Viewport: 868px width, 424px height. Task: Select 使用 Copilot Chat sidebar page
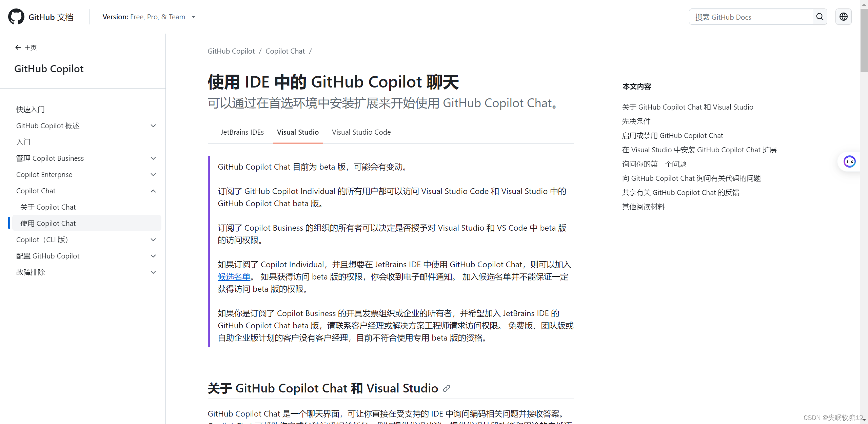pyautogui.click(x=86, y=223)
